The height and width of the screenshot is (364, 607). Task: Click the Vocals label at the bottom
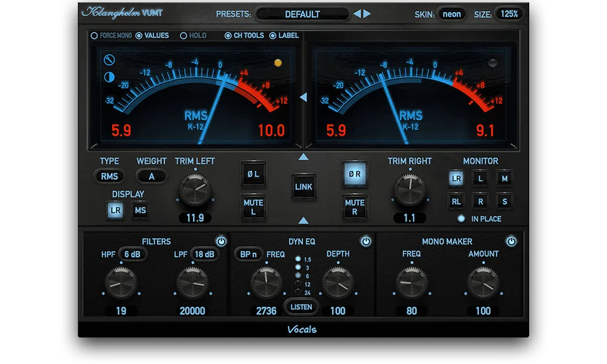[x=302, y=329]
